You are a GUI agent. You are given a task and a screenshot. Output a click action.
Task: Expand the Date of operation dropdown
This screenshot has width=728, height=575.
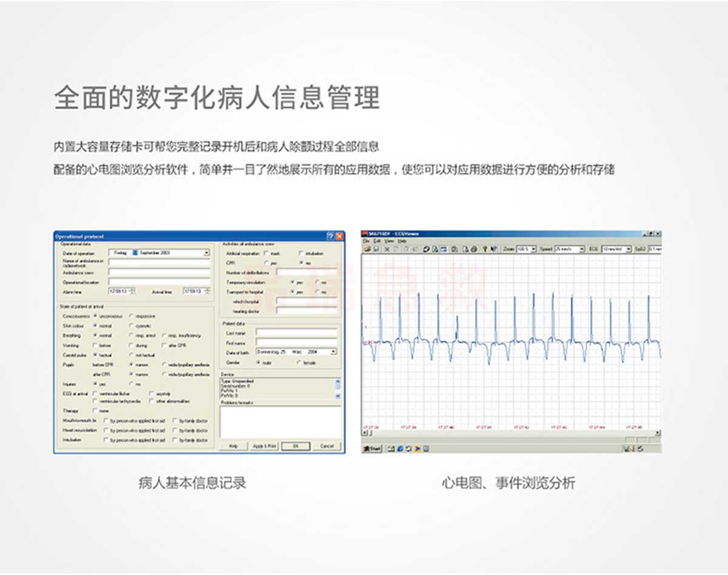tap(206, 252)
